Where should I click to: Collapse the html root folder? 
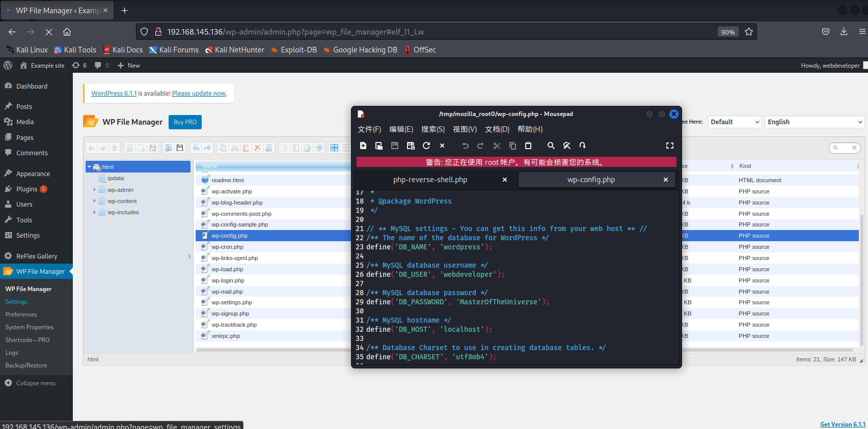(x=89, y=167)
